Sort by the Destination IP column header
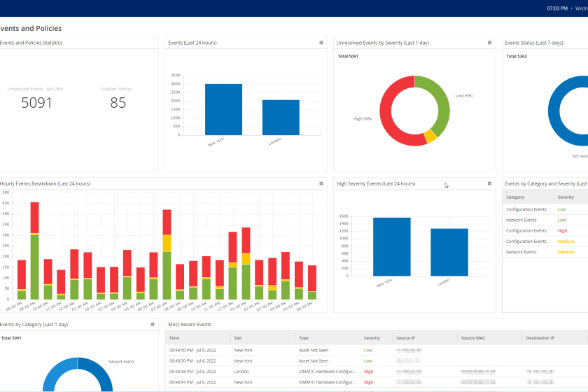 [540, 338]
